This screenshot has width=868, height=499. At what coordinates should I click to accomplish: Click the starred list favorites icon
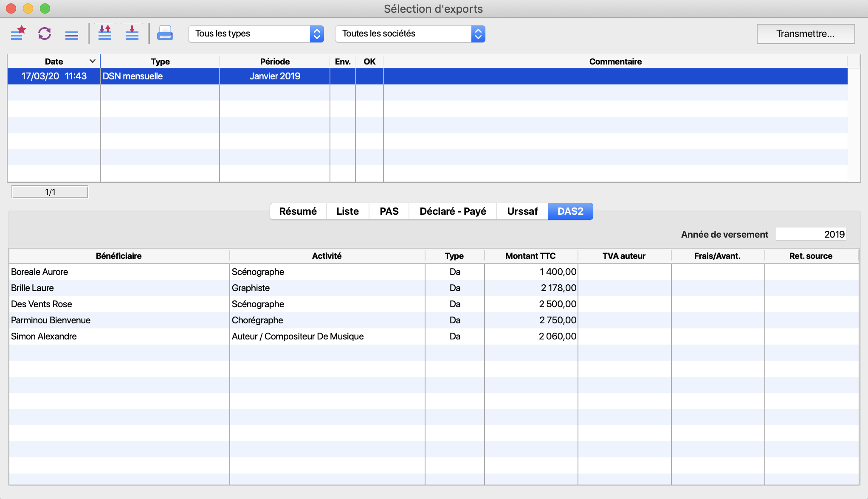pos(18,34)
